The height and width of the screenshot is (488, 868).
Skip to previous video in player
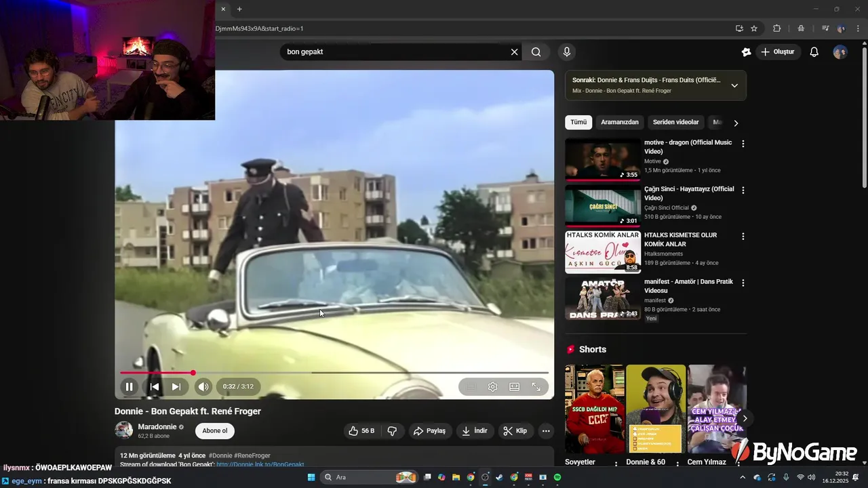[155, 386]
